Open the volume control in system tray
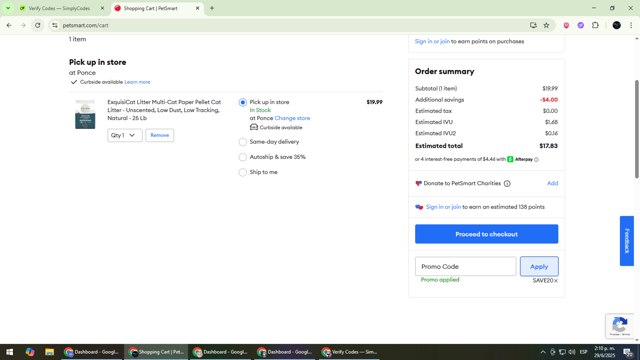This screenshot has width=640, height=360. coord(571,352)
